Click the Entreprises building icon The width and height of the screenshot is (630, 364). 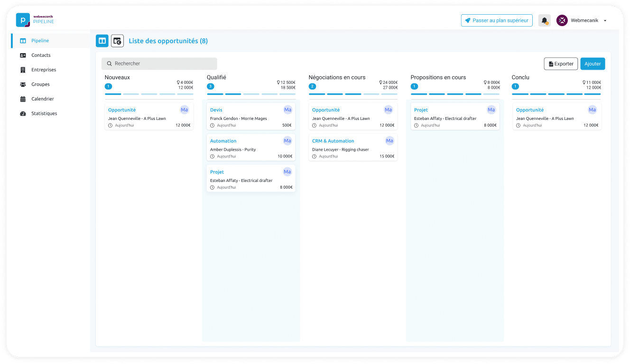(x=23, y=70)
